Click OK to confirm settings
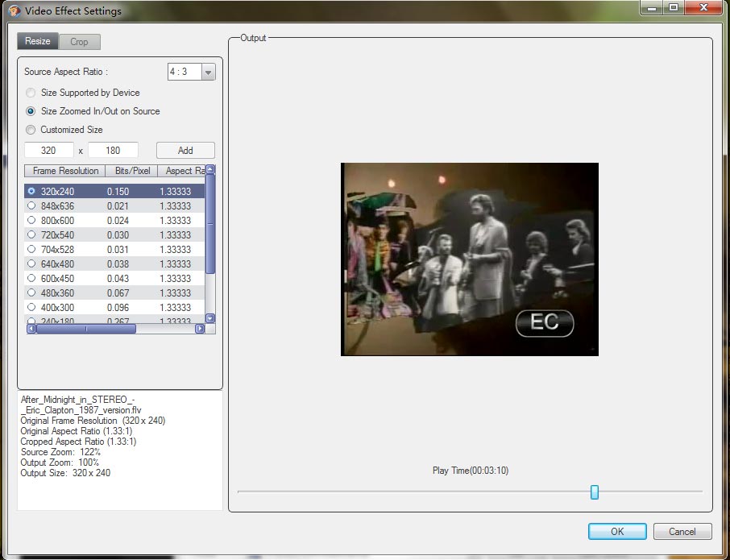This screenshot has width=730, height=560. point(617,532)
